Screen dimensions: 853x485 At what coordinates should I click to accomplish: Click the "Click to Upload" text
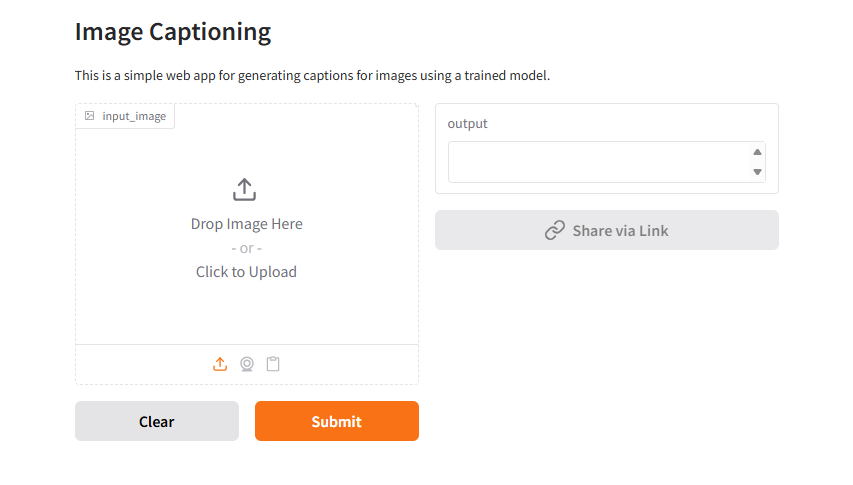click(x=246, y=272)
